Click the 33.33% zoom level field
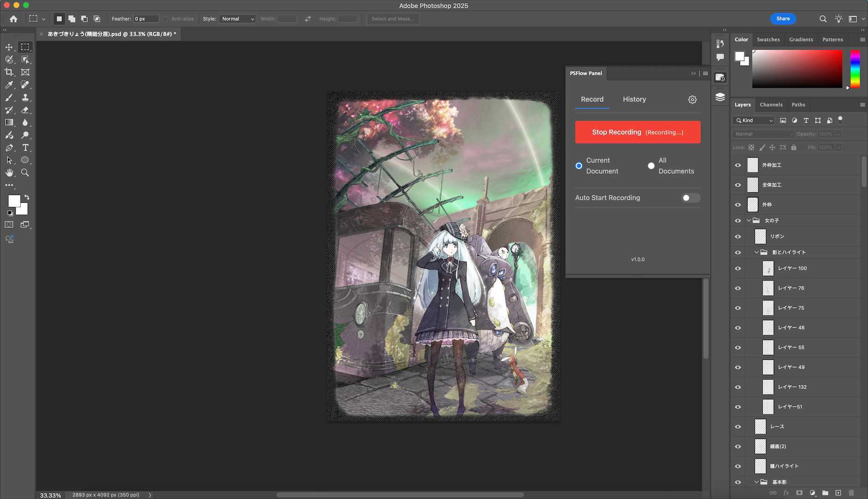 (x=50, y=495)
